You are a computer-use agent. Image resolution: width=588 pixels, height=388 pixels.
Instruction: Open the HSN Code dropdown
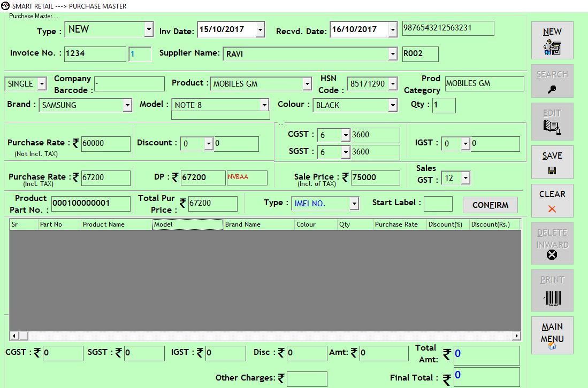393,84
